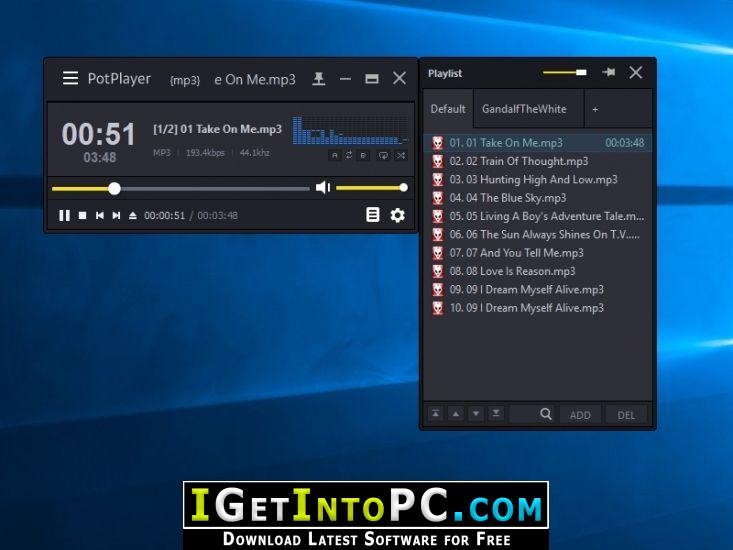Add a new playlist tab with plus
This screenshot has width=733, height=550.
[x=595, y=109]
